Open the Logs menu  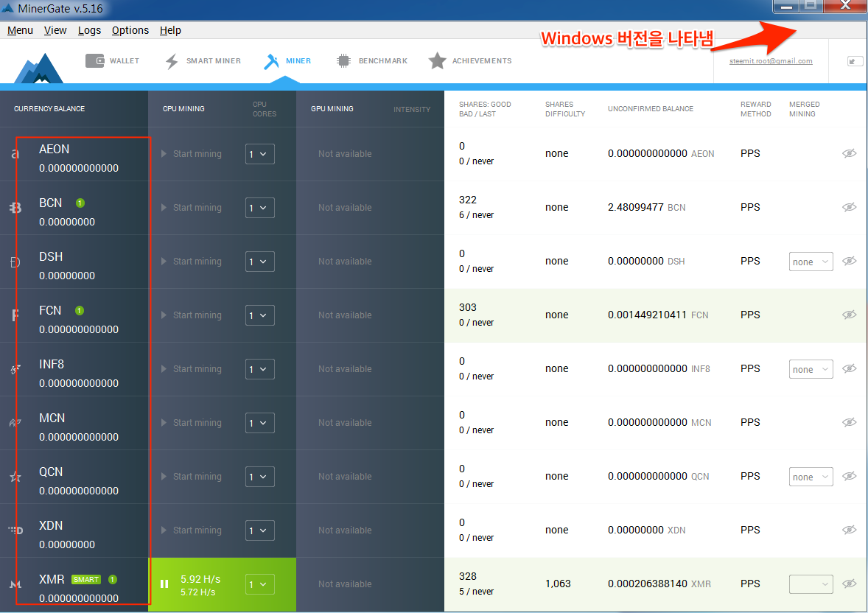click(89, 30)
